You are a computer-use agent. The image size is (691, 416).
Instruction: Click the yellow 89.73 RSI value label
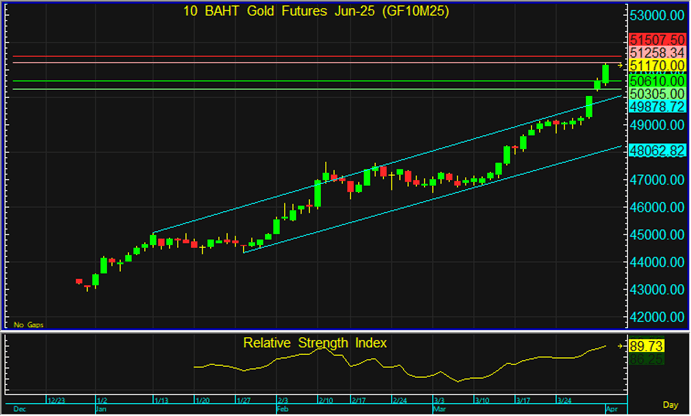(x=657, y=345)
